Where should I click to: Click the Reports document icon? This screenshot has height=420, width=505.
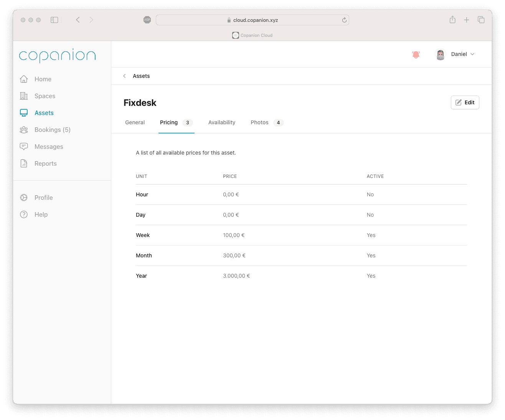click(x=24, y=163)
